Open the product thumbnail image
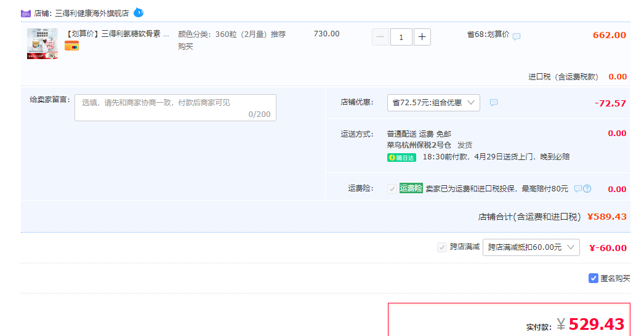Viewport: 644px width, 336px height. point(42,44)
